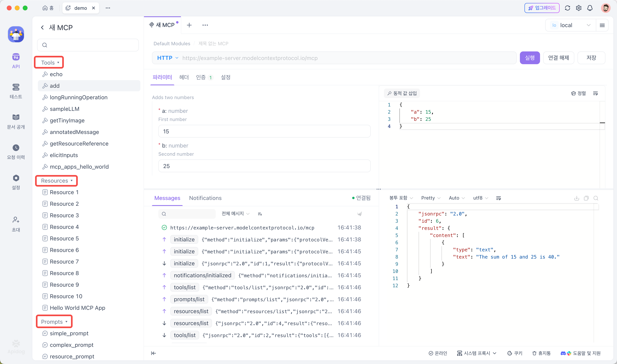Download the response with download icon
The height and width of the screenshot is (364, 617).
pyautogui.click(x=577, y=198)
